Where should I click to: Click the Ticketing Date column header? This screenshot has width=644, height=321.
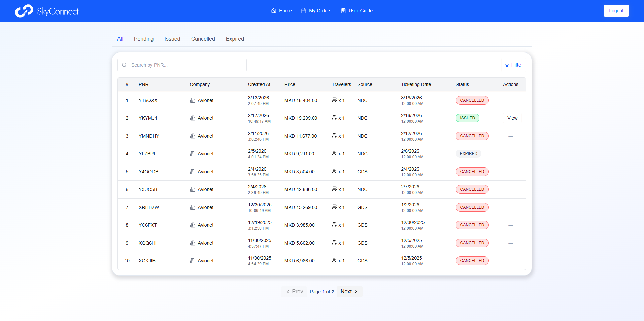pos(416,84)
